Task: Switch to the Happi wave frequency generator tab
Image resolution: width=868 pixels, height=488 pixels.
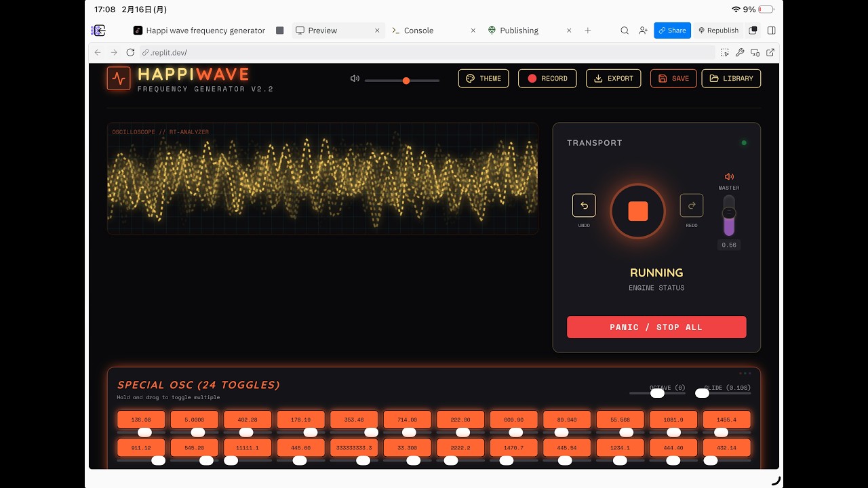Action: tap(199, 30)
